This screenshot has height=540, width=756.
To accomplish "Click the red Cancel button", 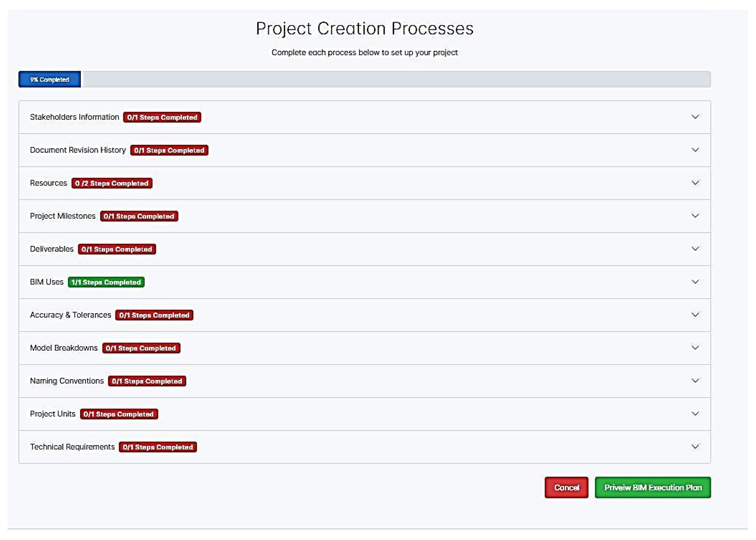I will [566, 487].
